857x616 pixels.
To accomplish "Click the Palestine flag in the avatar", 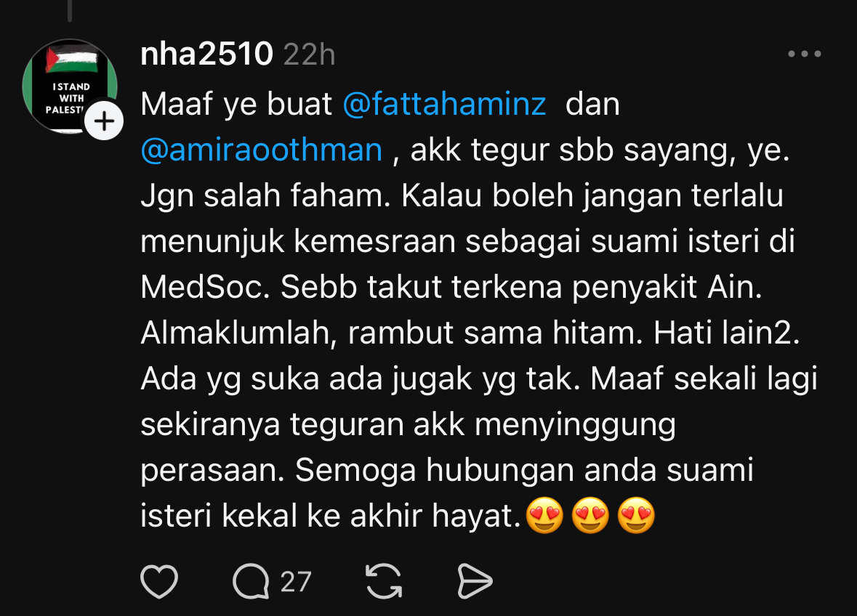I will (72, 60).
